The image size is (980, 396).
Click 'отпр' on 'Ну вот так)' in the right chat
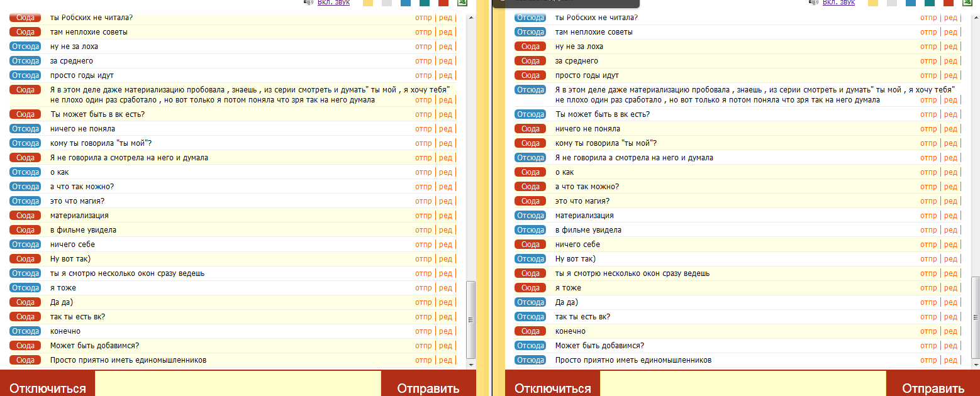point(928,259)
